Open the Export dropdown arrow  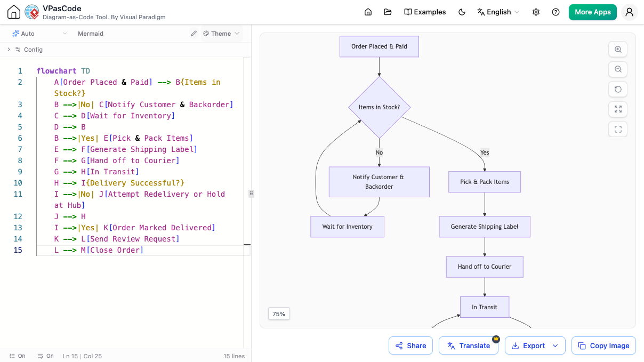click(555, 345)
